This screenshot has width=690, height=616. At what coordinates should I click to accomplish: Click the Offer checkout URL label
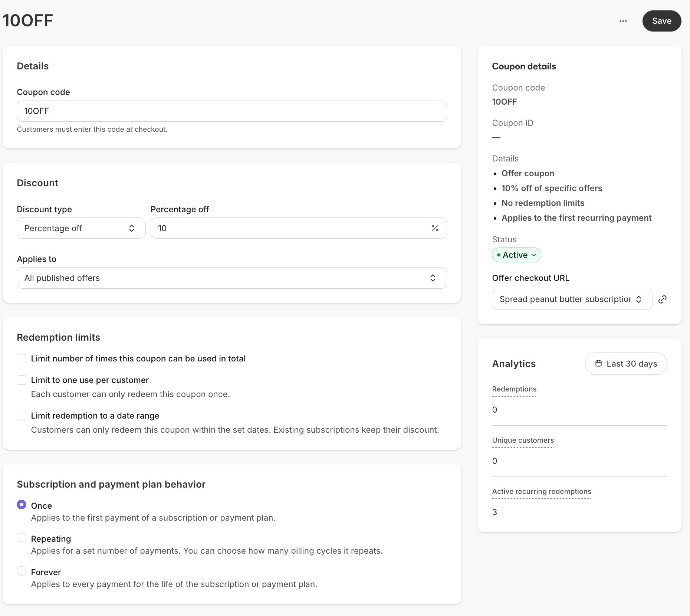coord(531,278)
